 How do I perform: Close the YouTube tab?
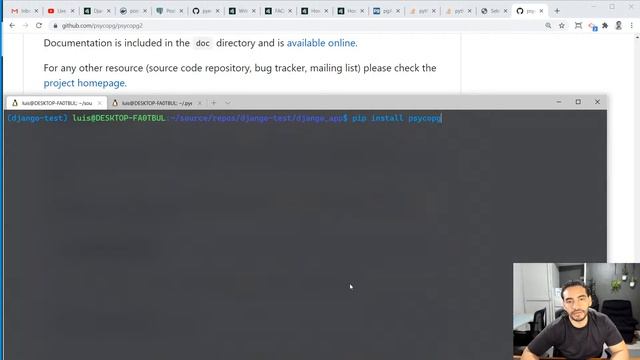click(73, 11)
